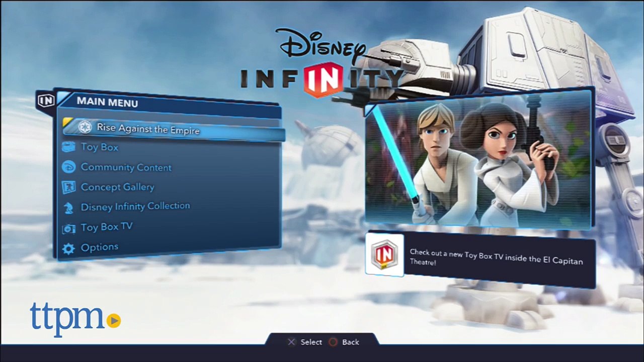
Task: Click the MAIN MENU header title
Action: coord(107,102)
